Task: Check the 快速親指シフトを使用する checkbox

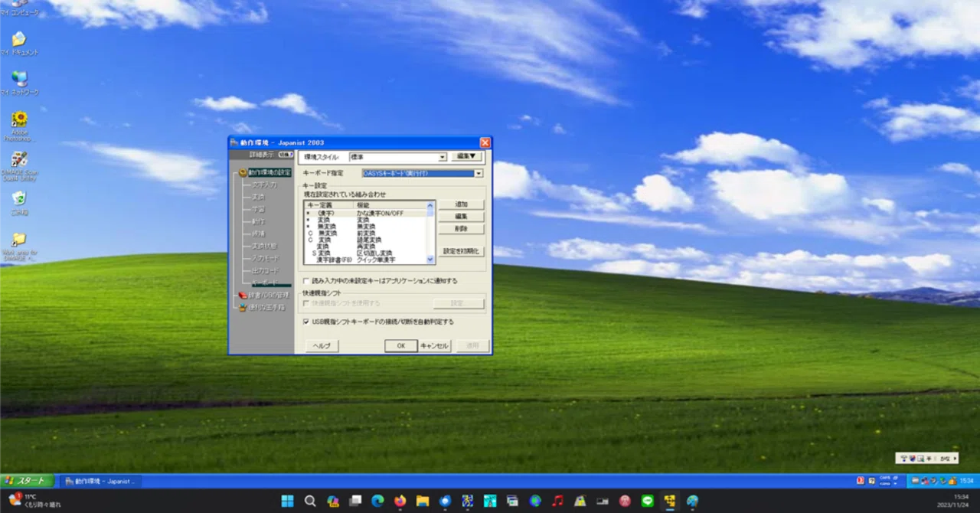Action: click(x=306, y=303)
